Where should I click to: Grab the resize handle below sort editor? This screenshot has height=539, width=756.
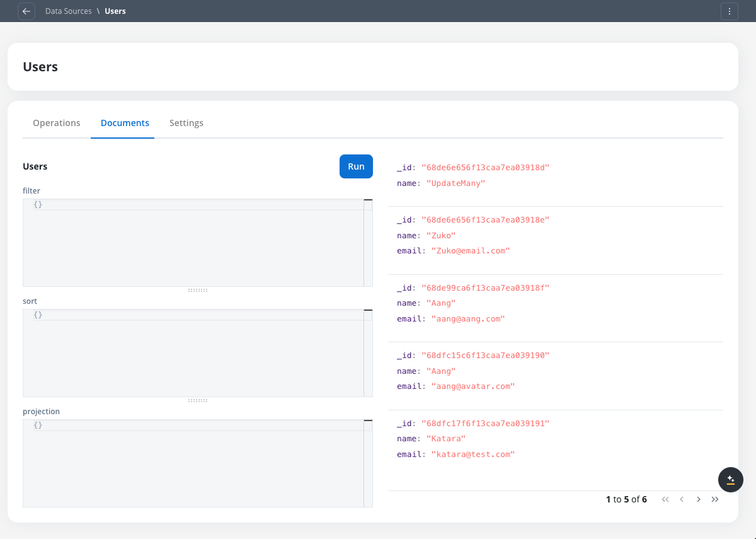point(198,400)
